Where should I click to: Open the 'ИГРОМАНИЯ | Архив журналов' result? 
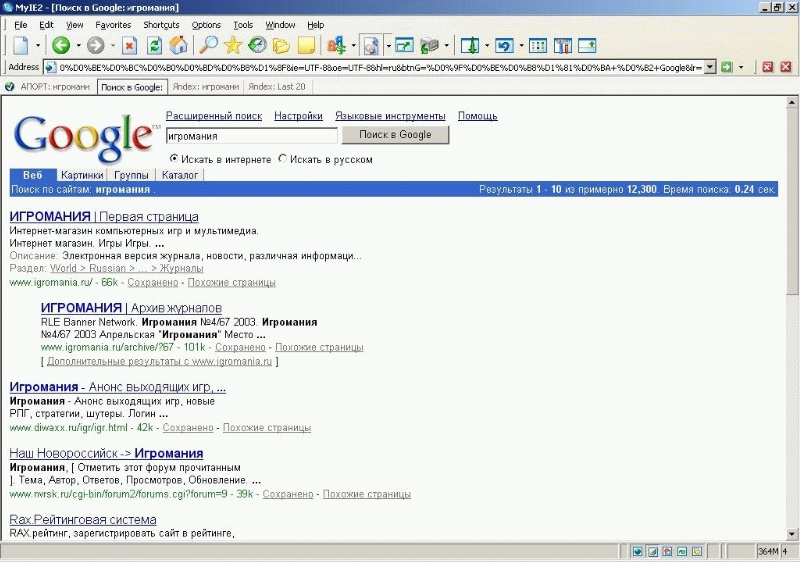[x=131, y=308]
